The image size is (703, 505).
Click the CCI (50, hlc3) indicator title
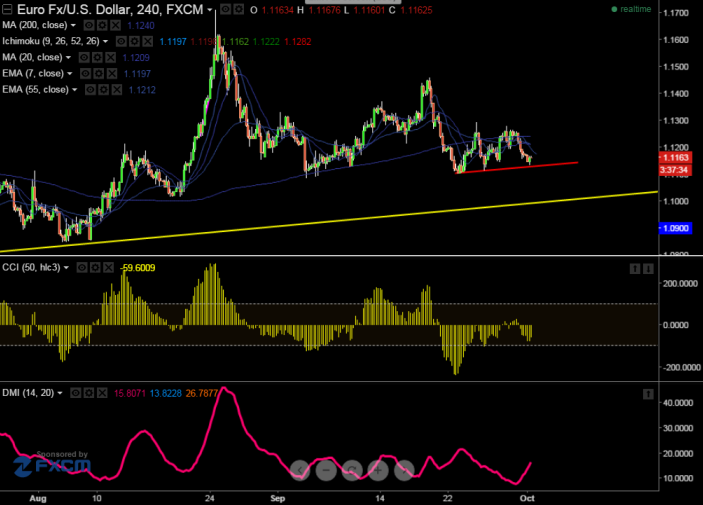coord(31,268)
